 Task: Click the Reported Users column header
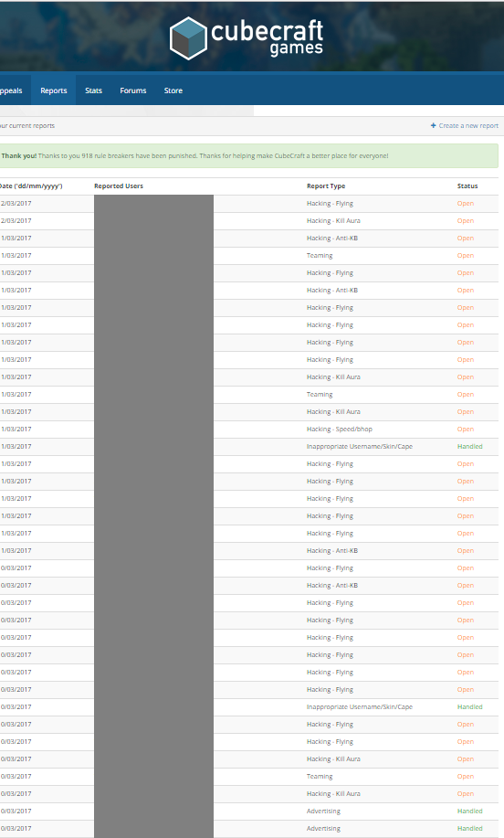(x=119, y=186)
